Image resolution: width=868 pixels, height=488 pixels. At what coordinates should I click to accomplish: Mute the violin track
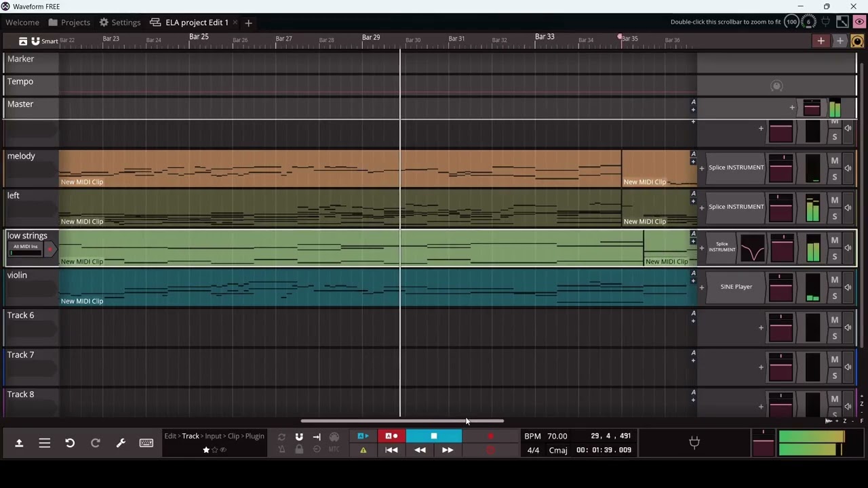click(x=835, y=280)
